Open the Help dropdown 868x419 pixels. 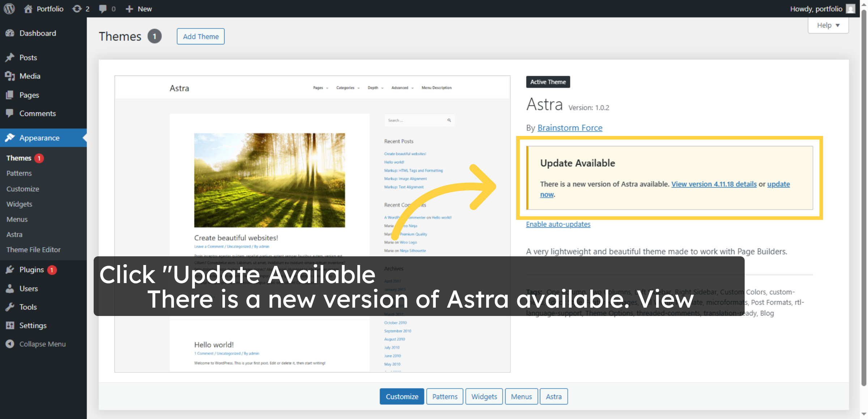828,25
